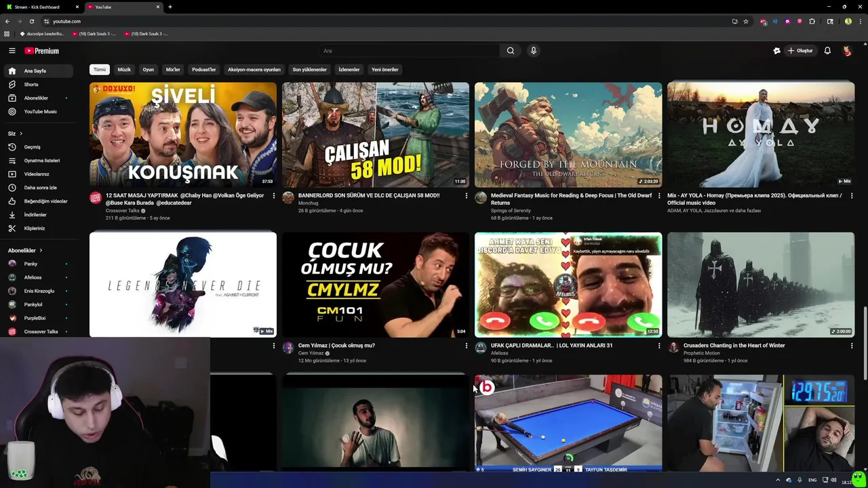
Task: Open the ÇALIŞAN 58 MOD thumbnail
Action: tap(376, 135)
